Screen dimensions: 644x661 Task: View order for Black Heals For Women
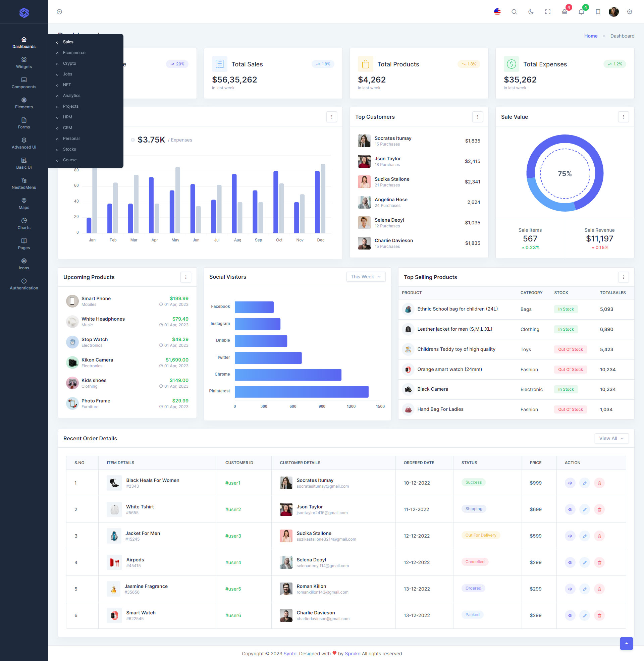[570, 483]
